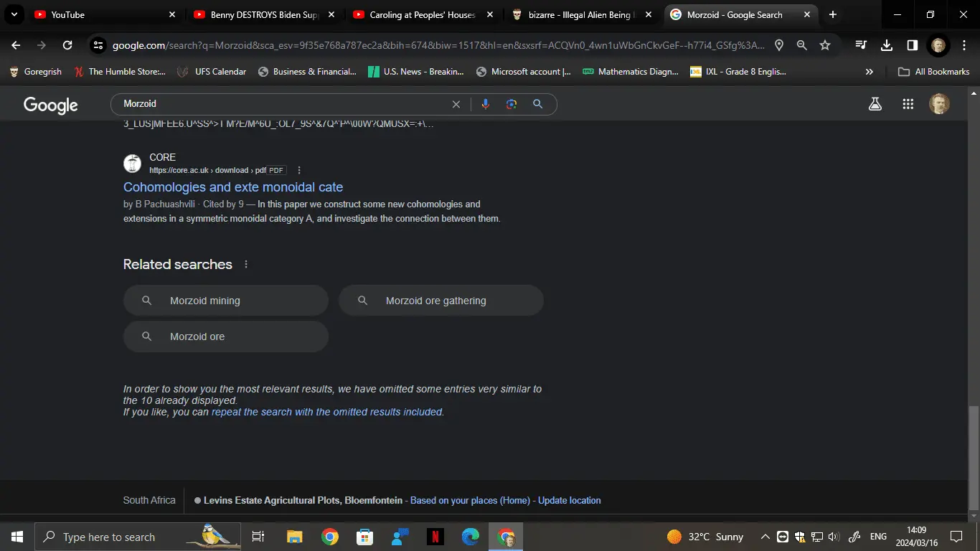980x551 pixels.
Task: Open Task View on taskbar
Action: pos(259,537)
